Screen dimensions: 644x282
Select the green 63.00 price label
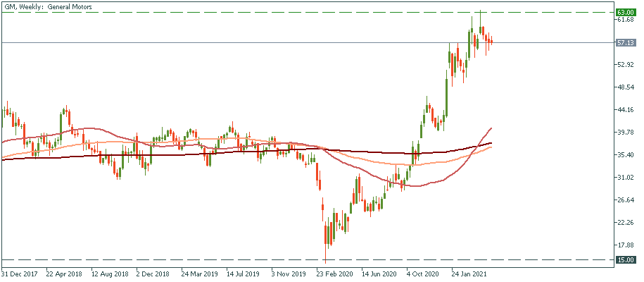pos(625,13)
